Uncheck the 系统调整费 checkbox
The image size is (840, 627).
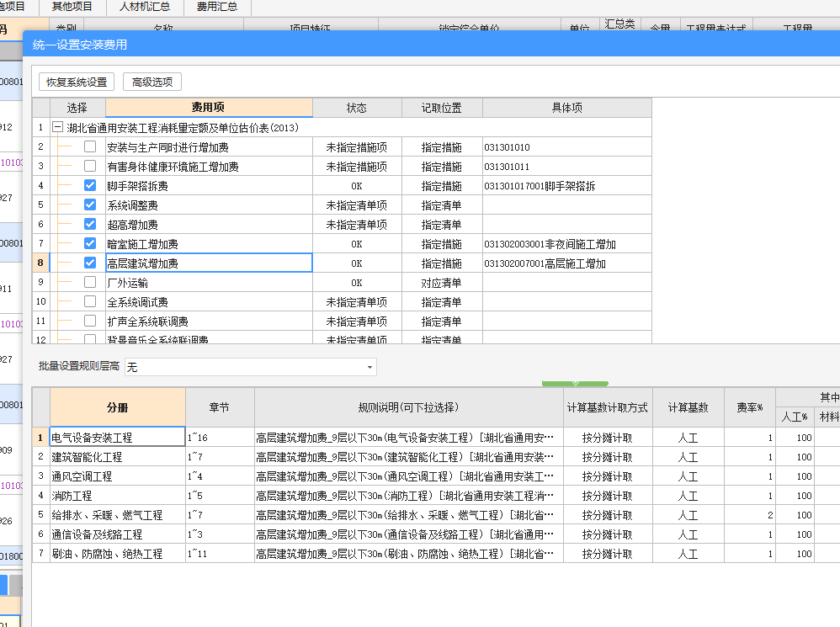click(x=90, y=205)
